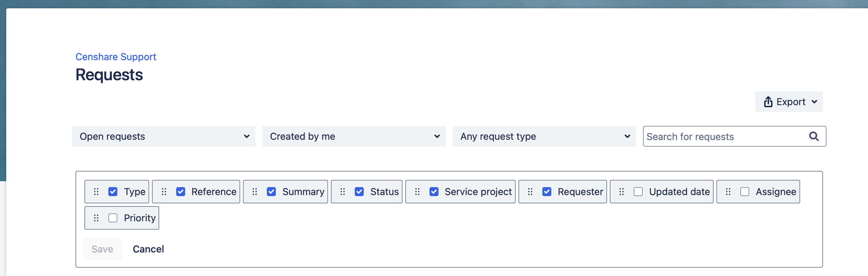Screen dimensions: 868x276
Task: Open the Export menu
Action: pos(789,102)
